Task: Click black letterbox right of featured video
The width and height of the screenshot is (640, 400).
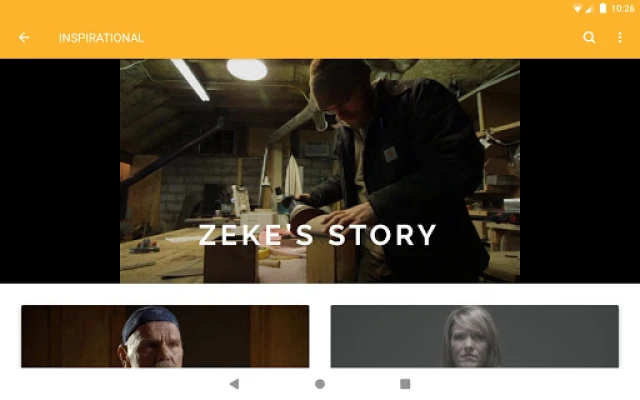Action: point(580,171)
